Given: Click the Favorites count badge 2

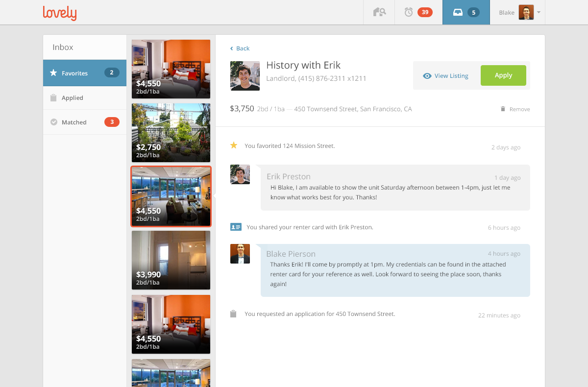Looking at the screenshot, I should point(112,73).
